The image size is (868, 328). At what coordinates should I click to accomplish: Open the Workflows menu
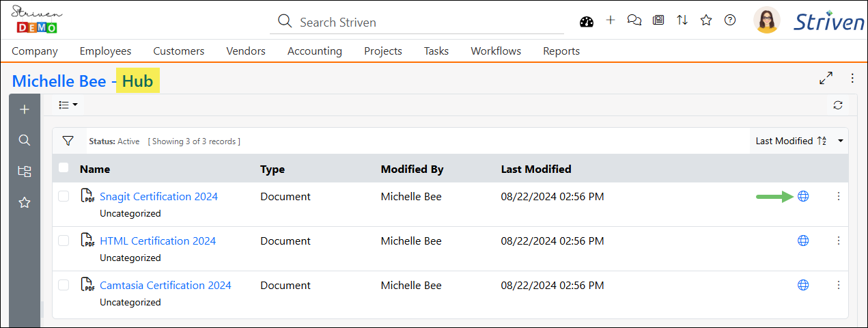496,51
